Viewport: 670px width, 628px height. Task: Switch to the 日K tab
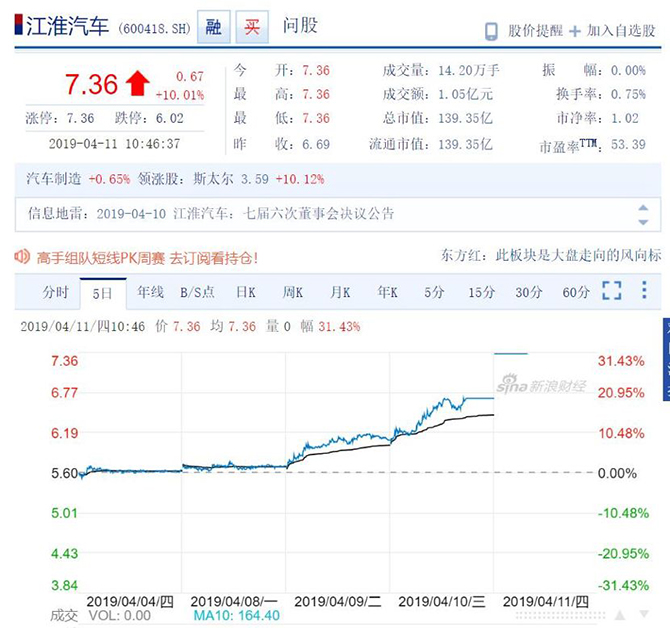[x=246, y=292]
